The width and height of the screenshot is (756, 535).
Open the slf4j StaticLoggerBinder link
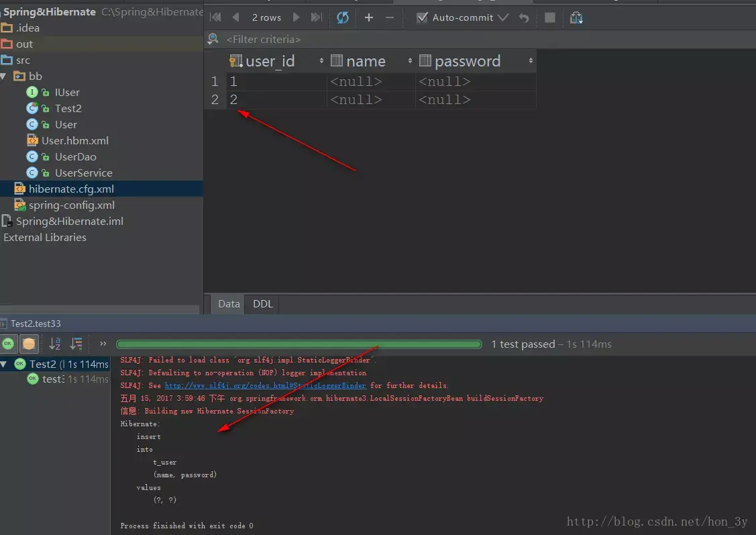coord(265,385)
